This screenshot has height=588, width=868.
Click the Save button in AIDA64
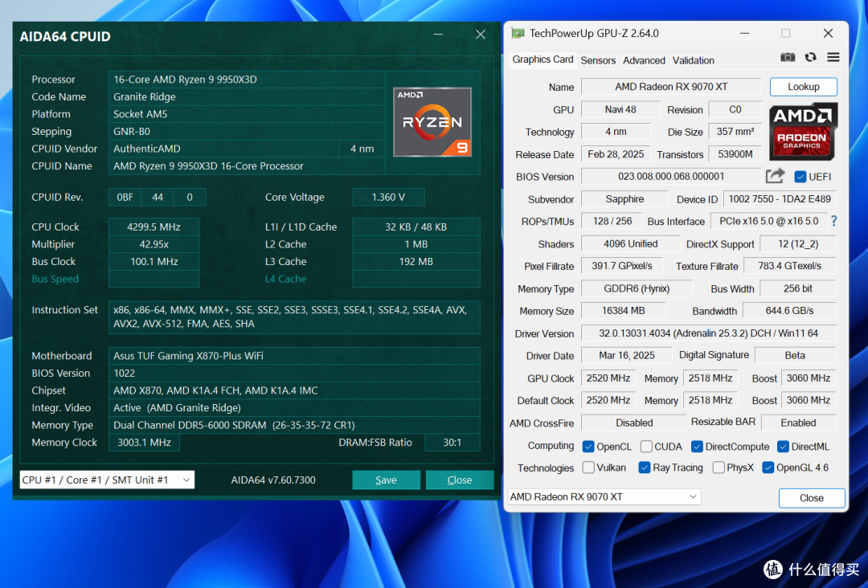click(x=386, y=480)
